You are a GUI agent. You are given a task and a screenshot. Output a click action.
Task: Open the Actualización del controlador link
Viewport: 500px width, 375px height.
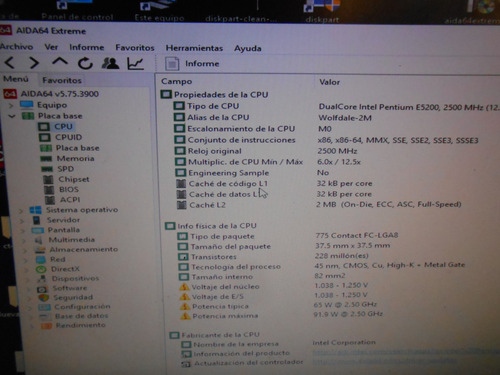tap(385, 361)
